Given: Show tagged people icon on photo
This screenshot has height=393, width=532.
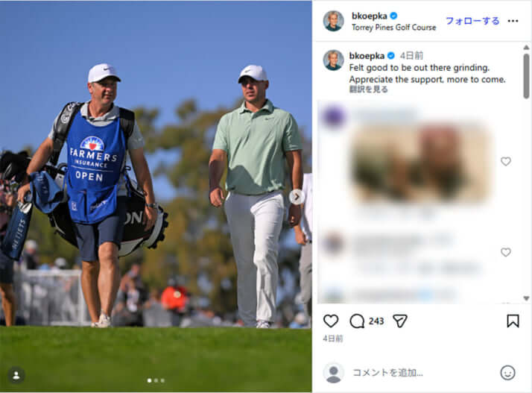Looking at the screenshot, I should (16, 375).
